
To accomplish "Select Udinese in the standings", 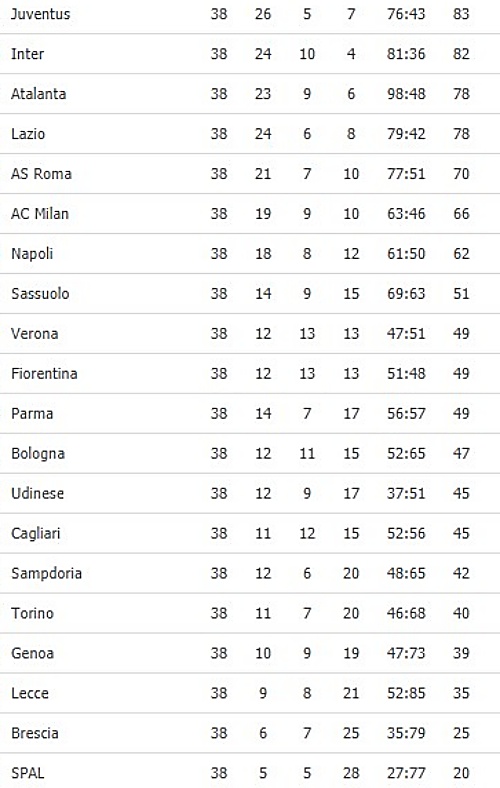I will point(38,494).
